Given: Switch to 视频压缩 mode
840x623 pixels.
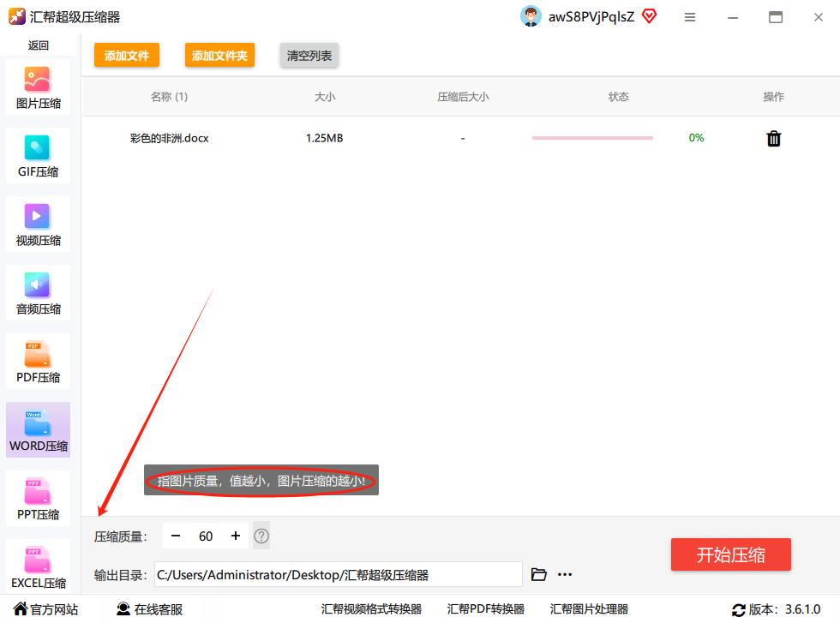Looking at the screenshot, I should pyautogui.click(x=38, y=225).
